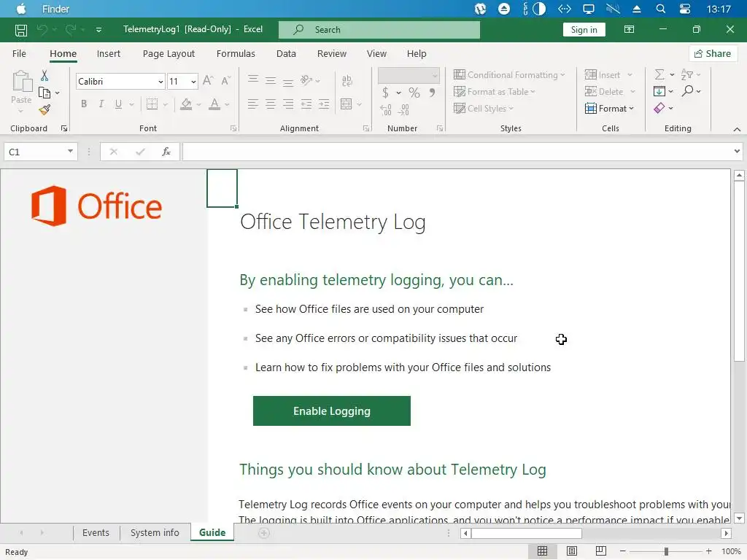Customize Quick Access Toolbar dropdown arrow

pyautogui.click(x=98, y=30)
